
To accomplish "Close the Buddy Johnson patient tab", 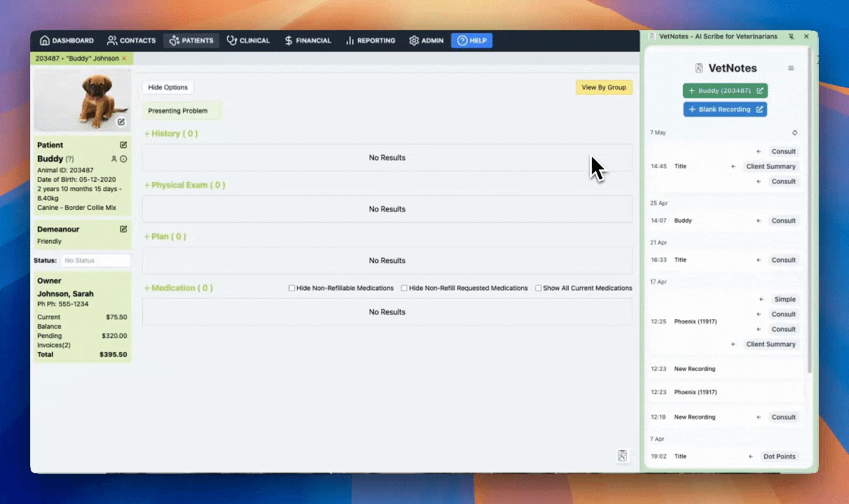I will coord(124,59).
